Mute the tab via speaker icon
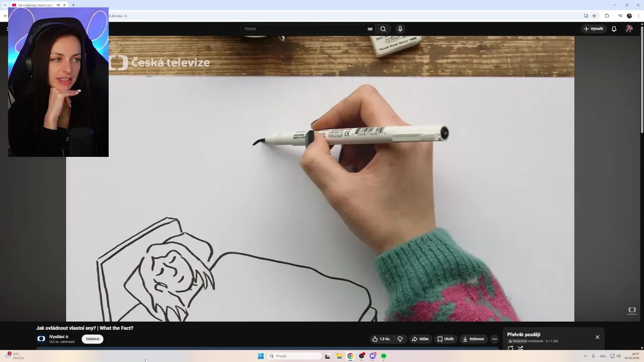This screenshot has height=362, width=644. point(58,5)
